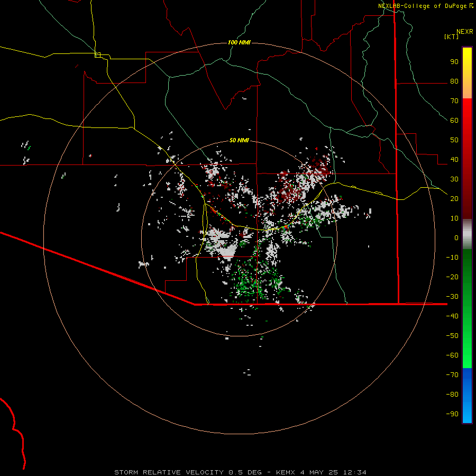Click the 0 value on the color scale

(456, 238)
